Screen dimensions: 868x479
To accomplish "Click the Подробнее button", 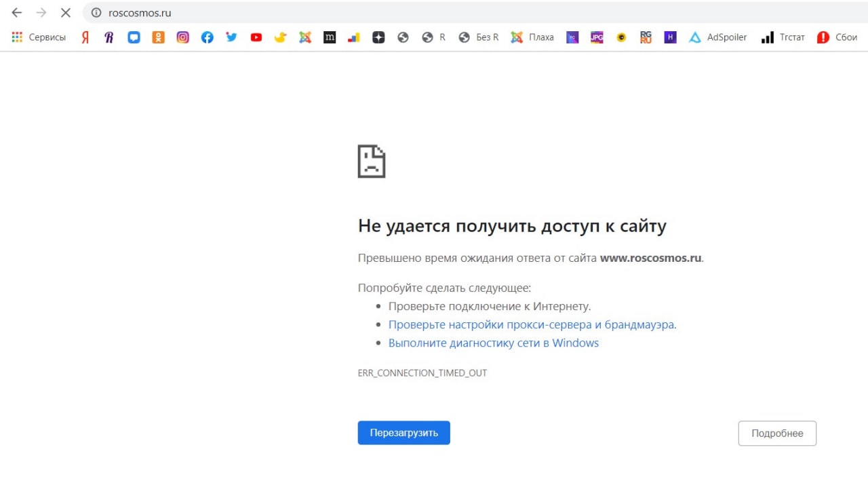I will point(777,434).
